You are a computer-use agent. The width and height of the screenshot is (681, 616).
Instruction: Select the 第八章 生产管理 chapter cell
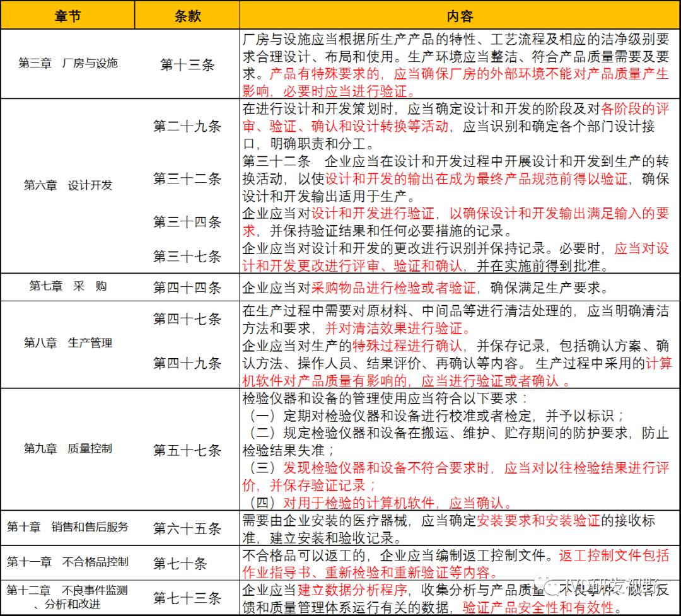(67, 343)
